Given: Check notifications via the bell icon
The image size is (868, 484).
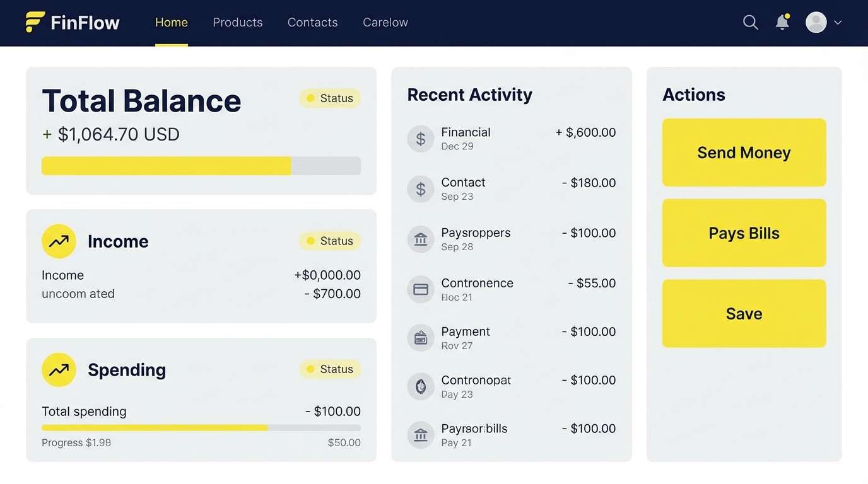Looking at the screenshot, I should click(782, 21).
